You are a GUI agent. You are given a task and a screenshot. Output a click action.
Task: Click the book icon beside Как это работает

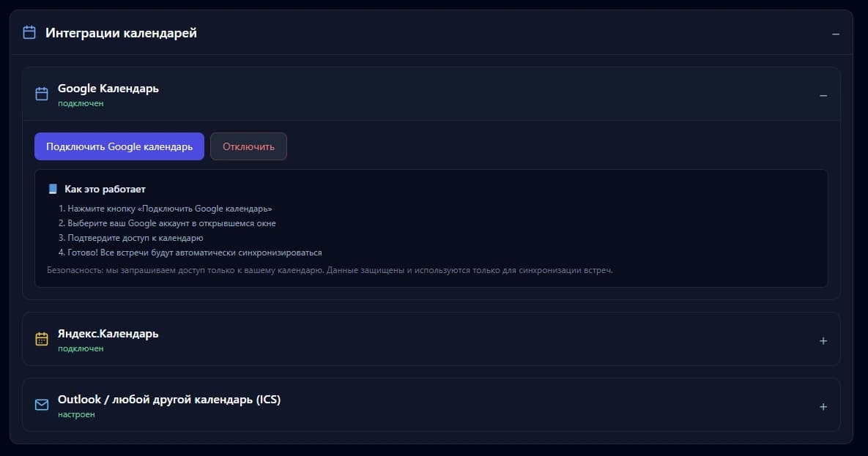pyautogui.click(x=53, y=189)
